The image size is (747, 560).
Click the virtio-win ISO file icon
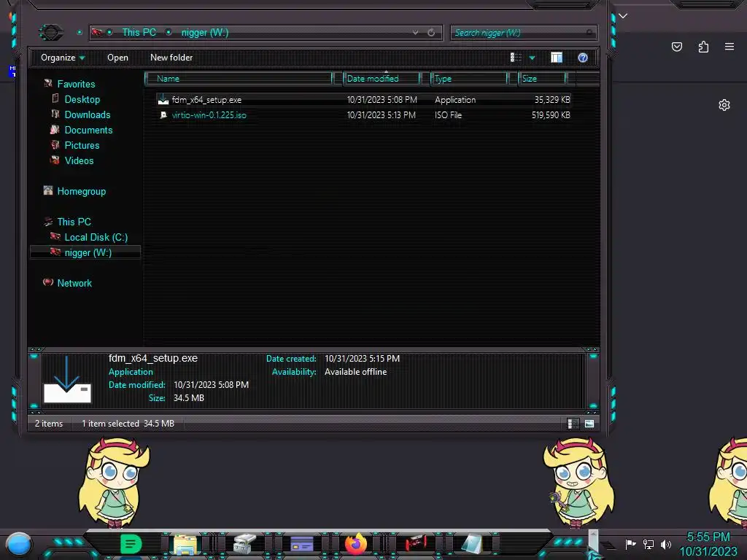click(163, 114)
